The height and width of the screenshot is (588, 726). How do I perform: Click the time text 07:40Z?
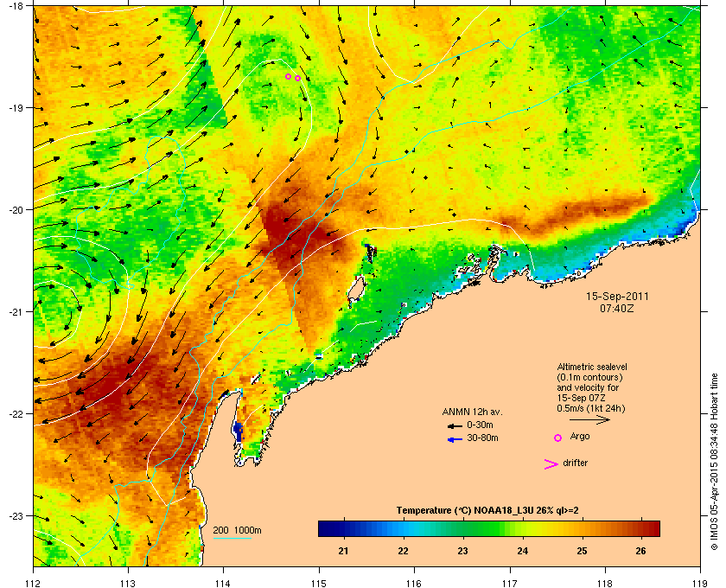point(617,308)
